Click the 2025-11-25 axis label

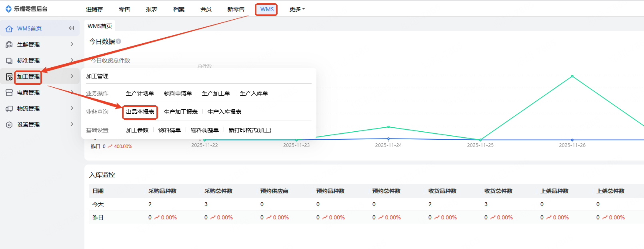pos(480,145)
